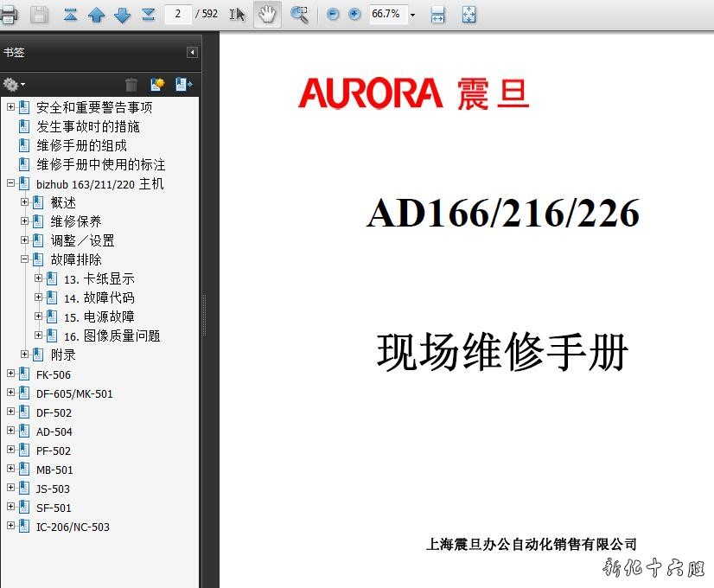Click the print icon in the toolbar
Image resolution: width=714 pixels, height=588 pixels.
point(8,15)
